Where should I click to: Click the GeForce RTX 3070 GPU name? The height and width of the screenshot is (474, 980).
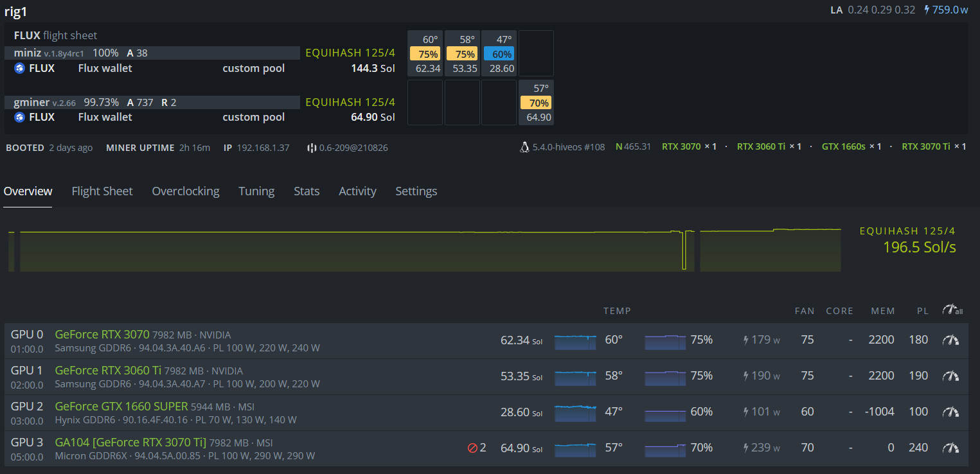point(102,335)
